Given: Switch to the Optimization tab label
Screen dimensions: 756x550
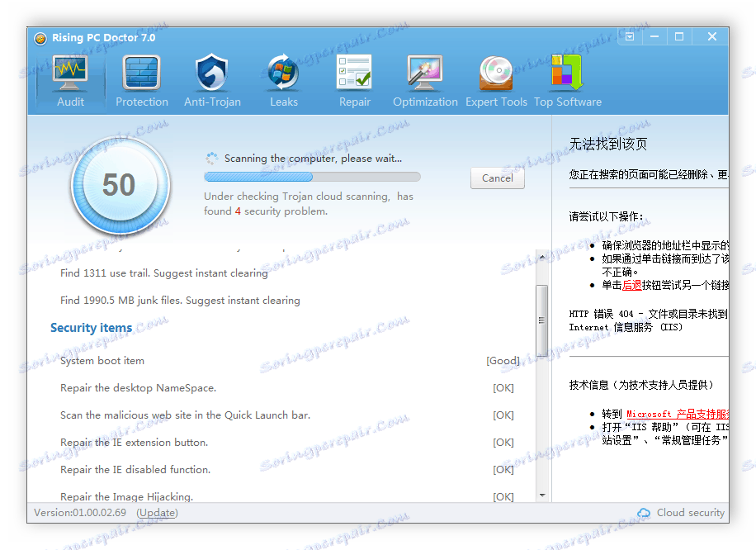Looking at the screenshot, I should click(425, 102).
